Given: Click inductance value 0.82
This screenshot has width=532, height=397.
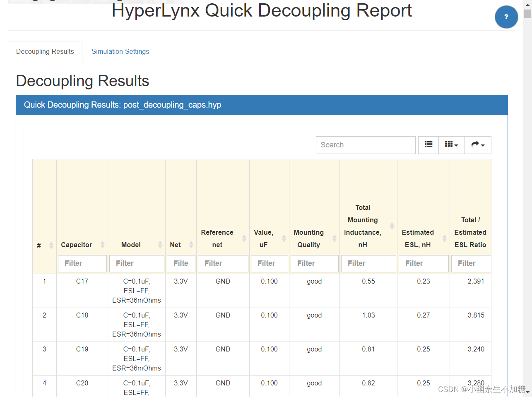Looking at the screenshot, I should [x=368, y=383].
